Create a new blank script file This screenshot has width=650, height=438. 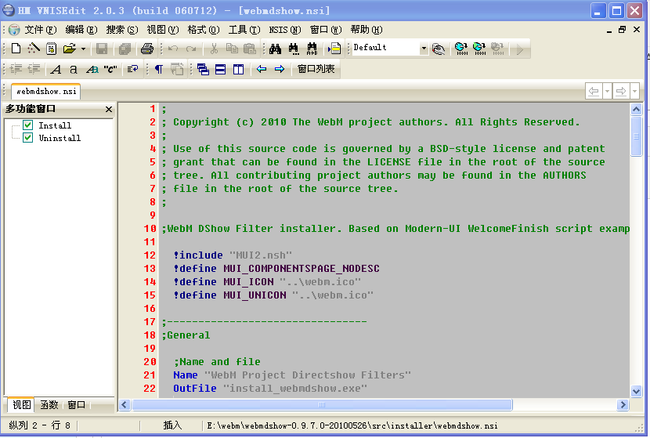point(16,48)
